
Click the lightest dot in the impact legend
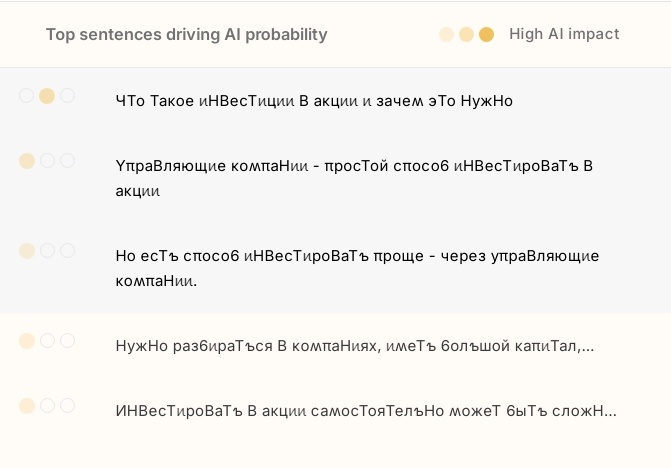click(446, 35)
